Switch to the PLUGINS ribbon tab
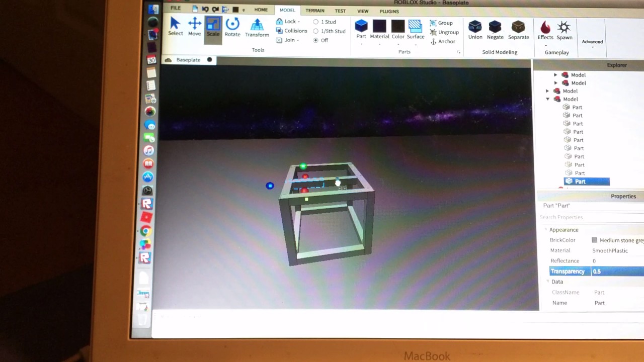Viewport: 644px width, 362px height. click(x=389, y=12)
